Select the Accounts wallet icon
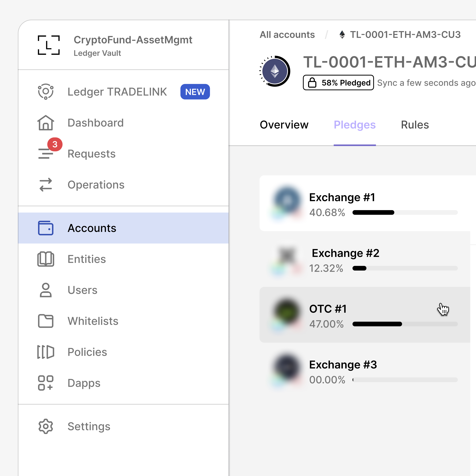 (46, 228)
